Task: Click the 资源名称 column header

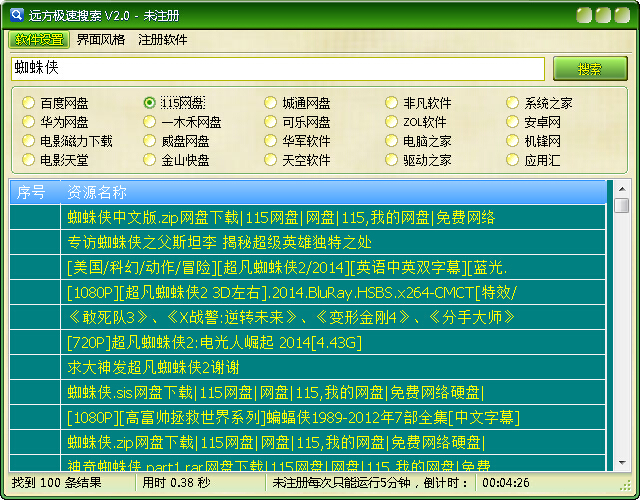Action: 333,192
